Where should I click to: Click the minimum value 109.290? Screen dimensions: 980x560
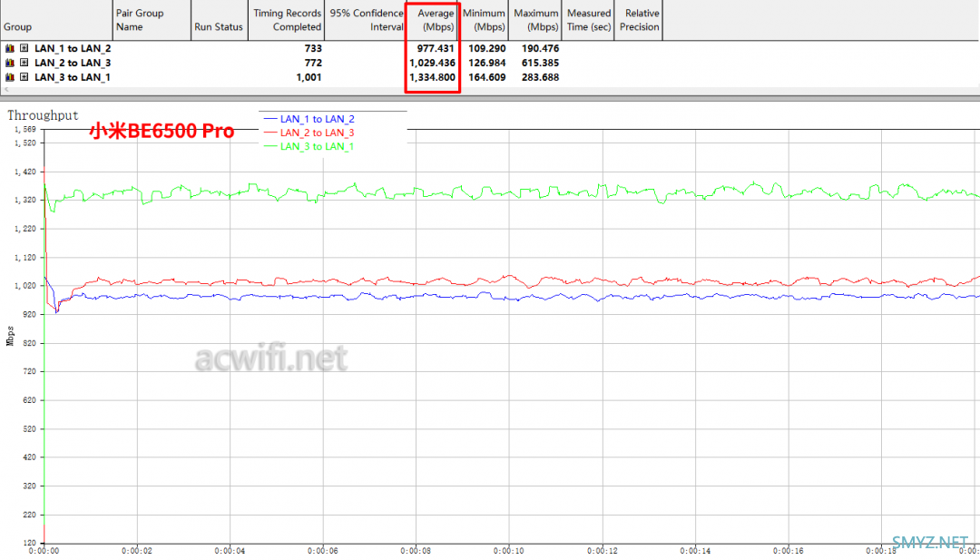pos(487,48)
